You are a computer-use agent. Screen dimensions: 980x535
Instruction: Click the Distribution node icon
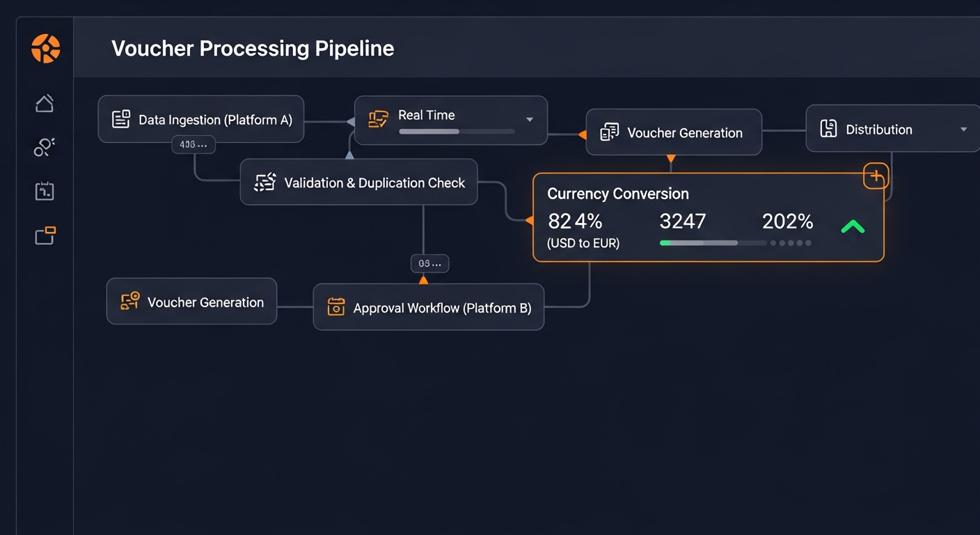click(828, 128)
